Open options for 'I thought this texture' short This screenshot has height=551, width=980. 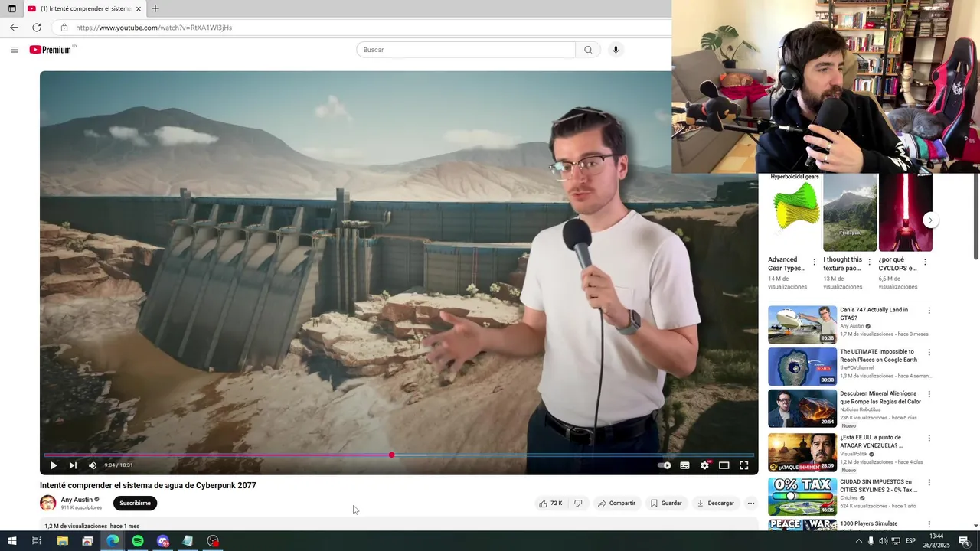[869, 262]
